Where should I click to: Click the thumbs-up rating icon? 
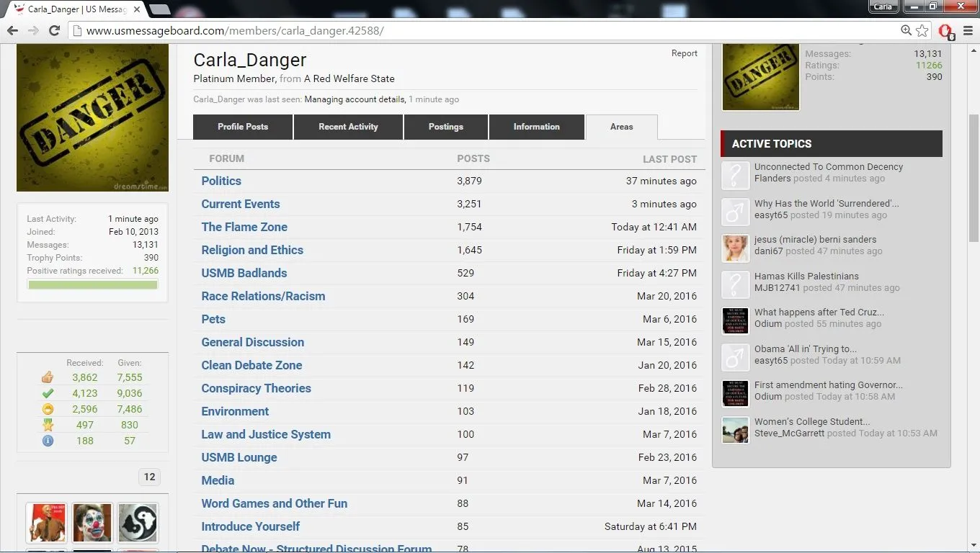tap(48, 377)
